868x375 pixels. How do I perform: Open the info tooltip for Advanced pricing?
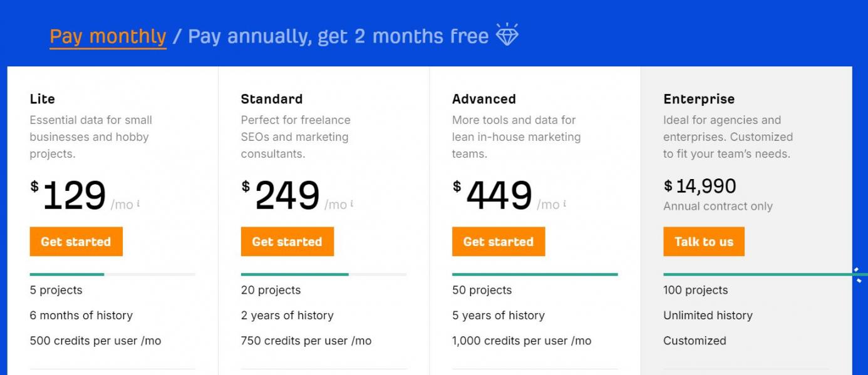(x=564, y=203)
